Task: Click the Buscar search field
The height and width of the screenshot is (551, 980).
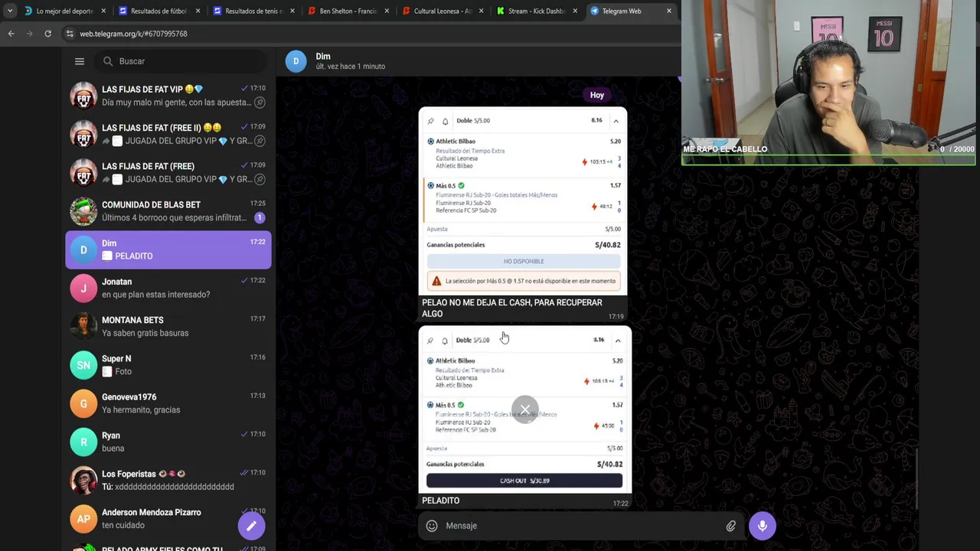Action: (182, 61)
